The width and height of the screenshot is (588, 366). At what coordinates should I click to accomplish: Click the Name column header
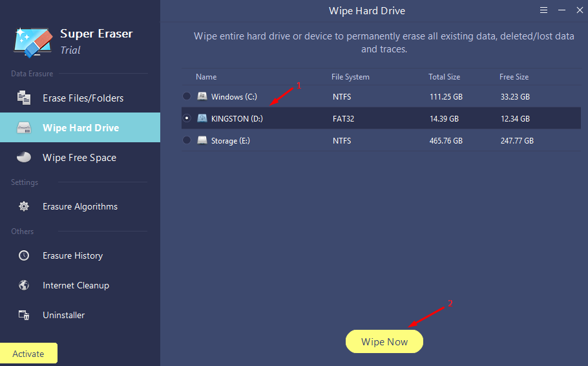pyautogui.click(x=206, y=77)
